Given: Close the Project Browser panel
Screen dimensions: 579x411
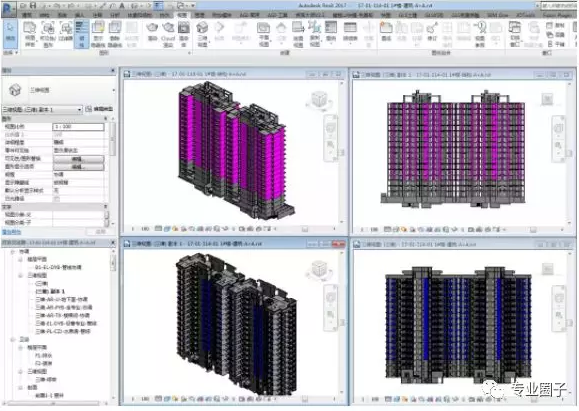Looking at the screenshot, I should pos(113,243).
